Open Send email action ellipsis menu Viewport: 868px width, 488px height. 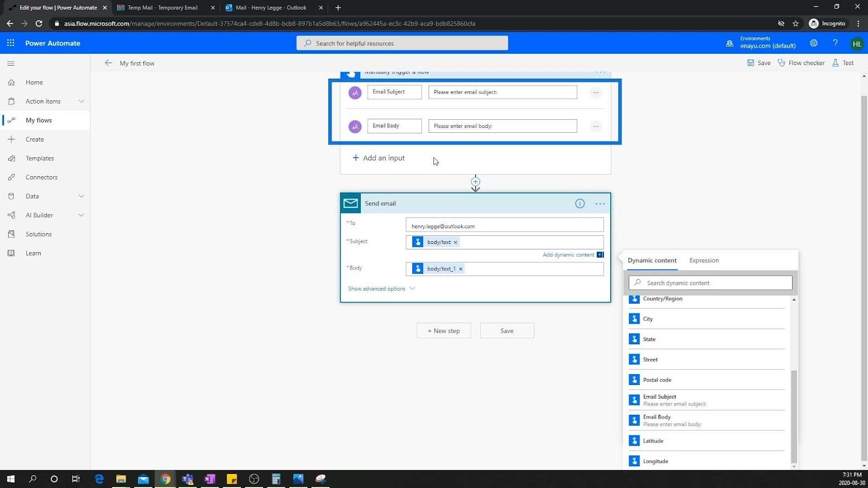pyautogui.click(x=600, y=203)
